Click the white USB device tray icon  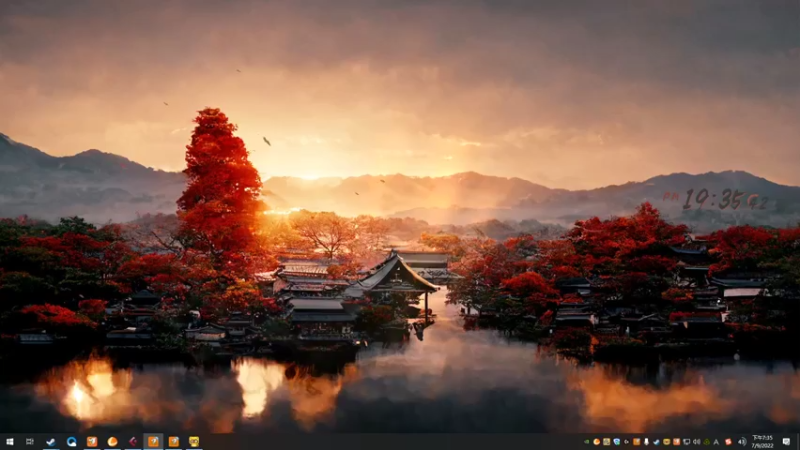(x=646, y=442)
